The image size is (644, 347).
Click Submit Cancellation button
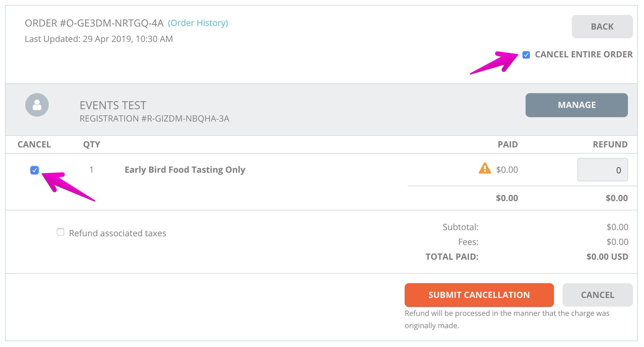click(x=479, y=295)
